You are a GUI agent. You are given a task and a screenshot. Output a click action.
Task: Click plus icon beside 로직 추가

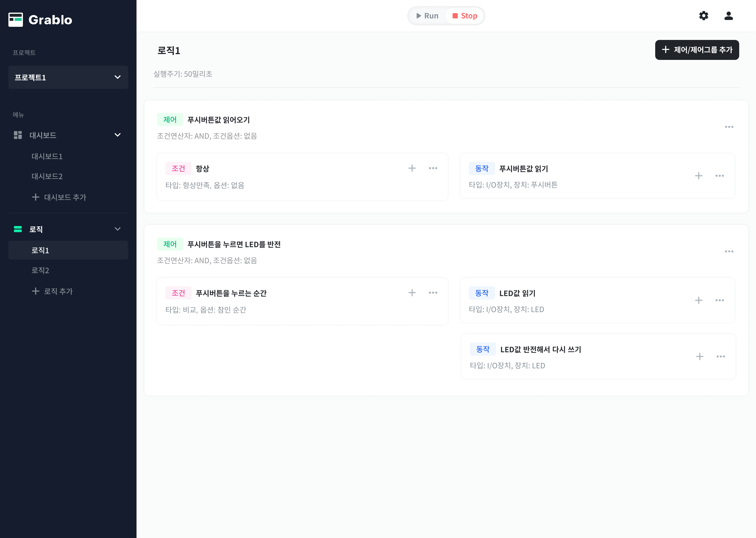(x=35, y=291)
